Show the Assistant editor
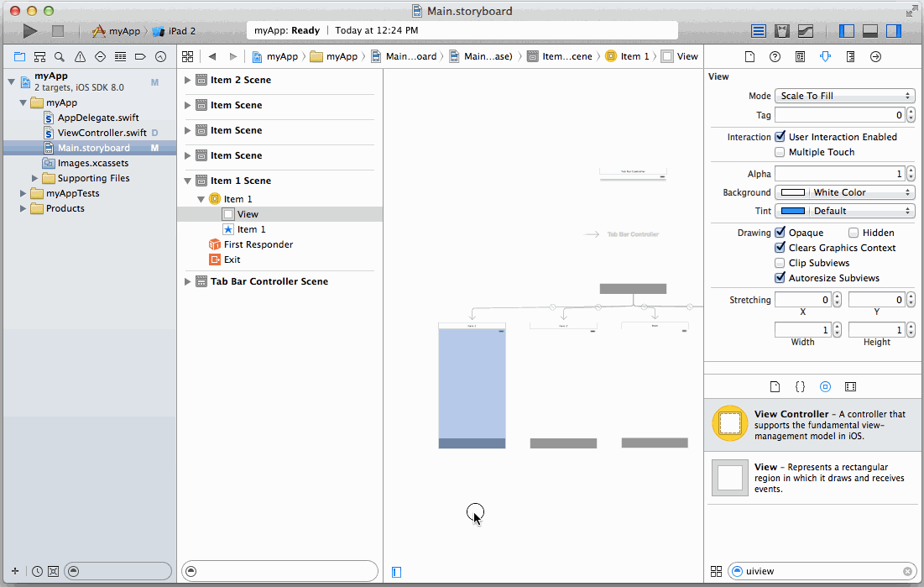924x587 pixels. (x=782, y=31)
